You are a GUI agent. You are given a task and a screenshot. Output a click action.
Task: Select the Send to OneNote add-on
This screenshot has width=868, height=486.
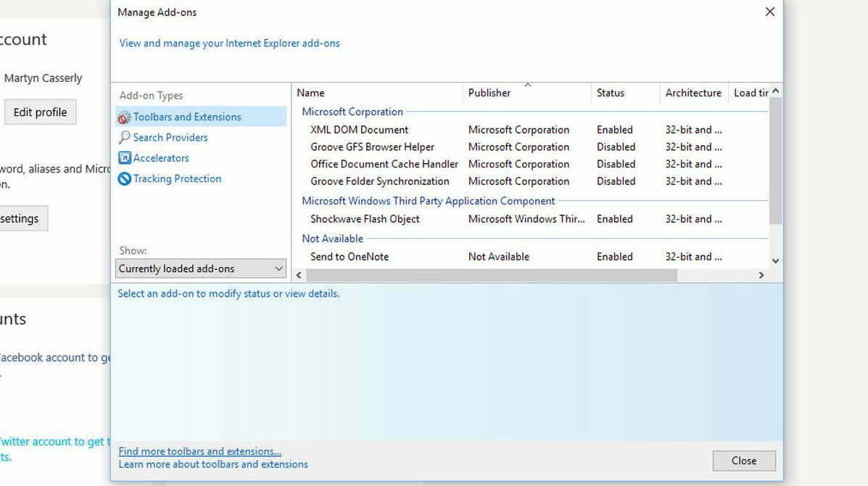(x=350, y=256)
